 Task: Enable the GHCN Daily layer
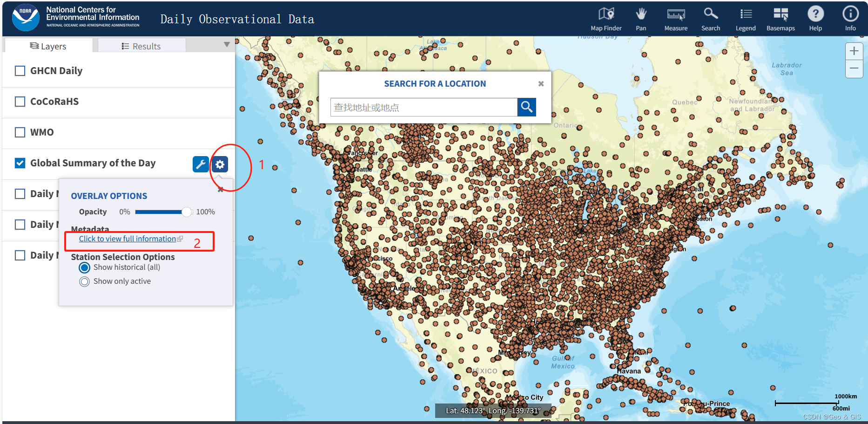pyautogui.click(x=20, y=71)
